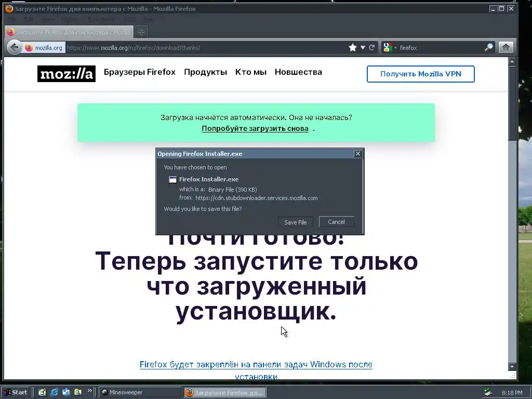Open the Windows Start menu
The image size is (532, 399).
16,392
